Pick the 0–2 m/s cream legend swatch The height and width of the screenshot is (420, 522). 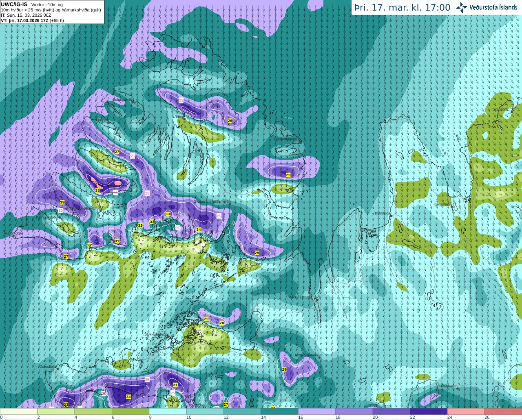(19, 411)
